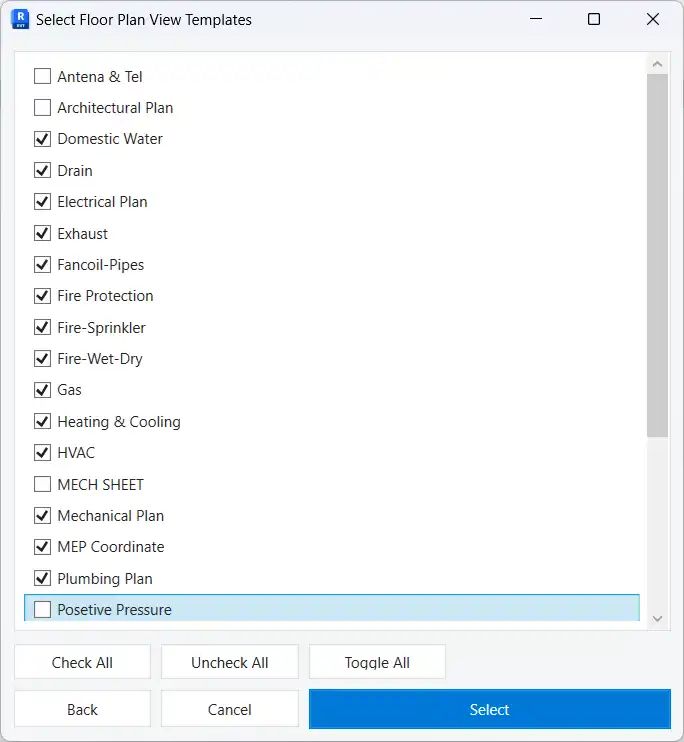Click the scrollbar down arrow

(657, 619)
